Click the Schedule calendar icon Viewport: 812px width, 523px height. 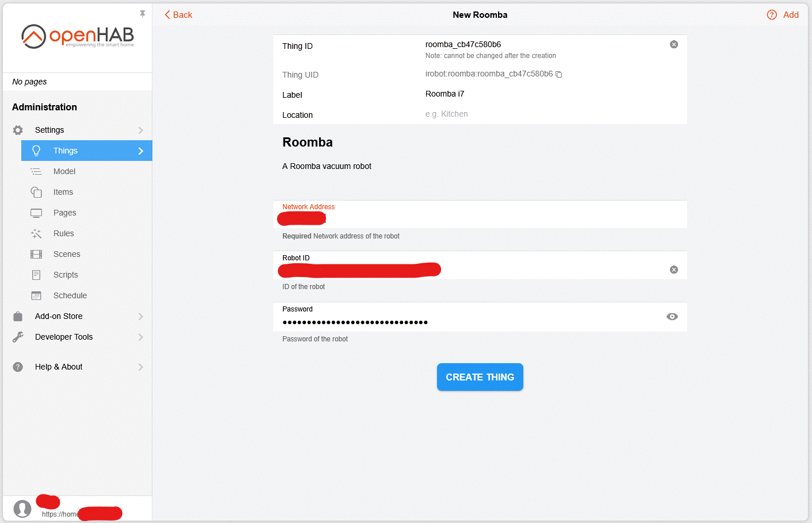coord(36,295)
